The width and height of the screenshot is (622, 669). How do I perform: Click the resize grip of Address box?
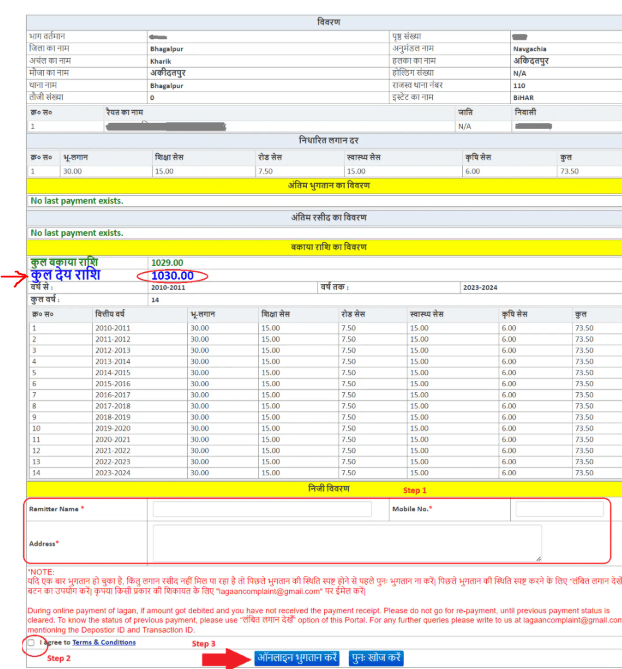coord(538,558)
